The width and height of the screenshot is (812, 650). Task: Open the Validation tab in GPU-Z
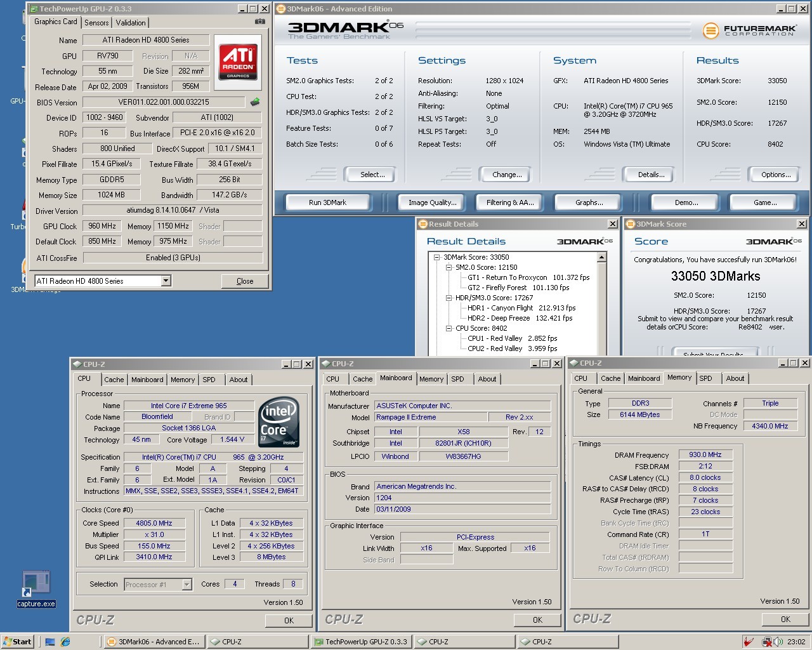click(x=131, y=23)
